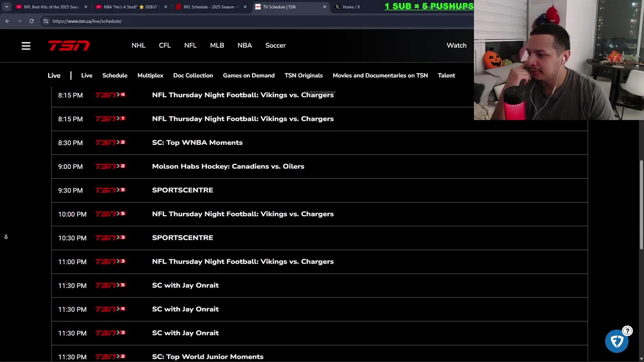This screenshot has width=644, height=362.
Task: Click TSN5 logo in 10:00 PM row
Action: (x=110, y=214)
